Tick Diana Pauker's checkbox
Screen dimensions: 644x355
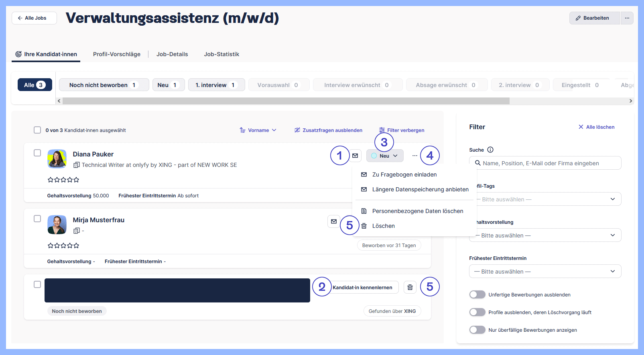[x=37, y=153]
